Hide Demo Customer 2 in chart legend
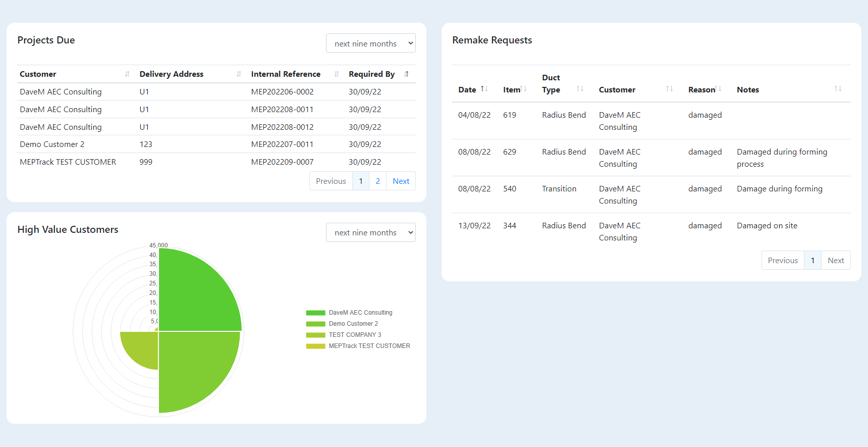The height and width of the screenshot is (447, 868). pyautogui.click(x=353, y=324)
